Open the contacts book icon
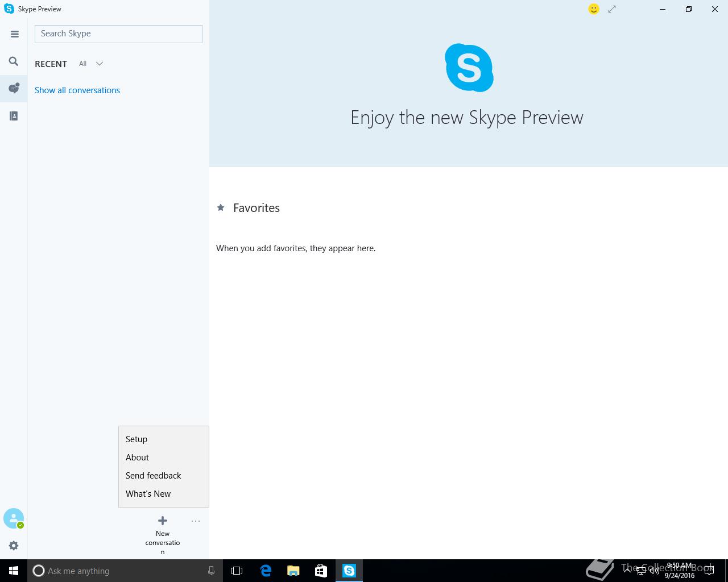Image resolution: width=728 pixels, height=582 pixels. pyautogui.click(x=14, y=116)
